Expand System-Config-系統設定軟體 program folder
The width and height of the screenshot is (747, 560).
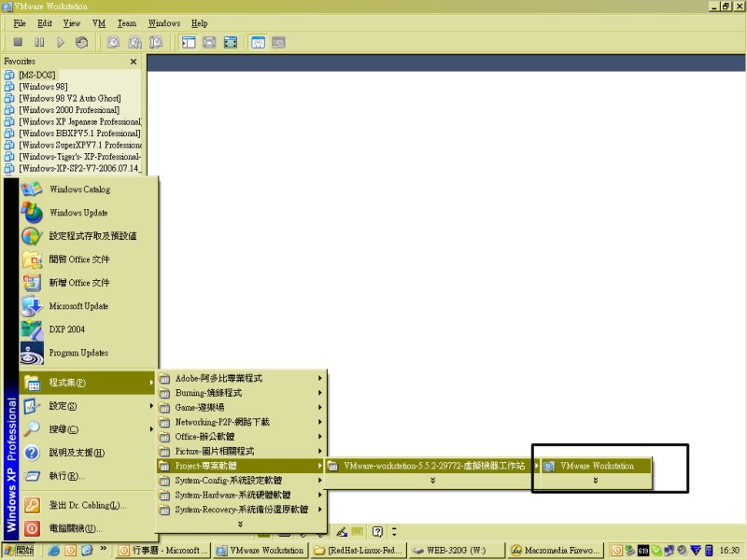(x=241, y=481)
